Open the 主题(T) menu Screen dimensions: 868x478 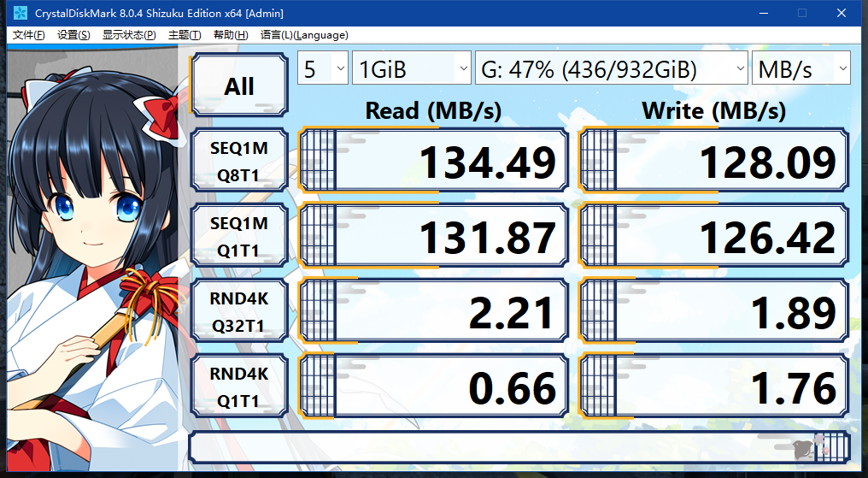click(x=185, y=35)
